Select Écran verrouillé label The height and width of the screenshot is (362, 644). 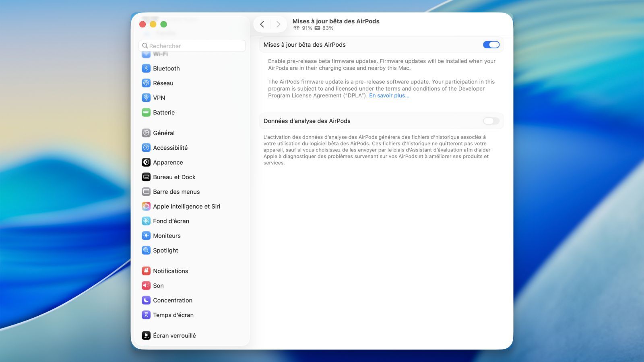tap(174, 335)
